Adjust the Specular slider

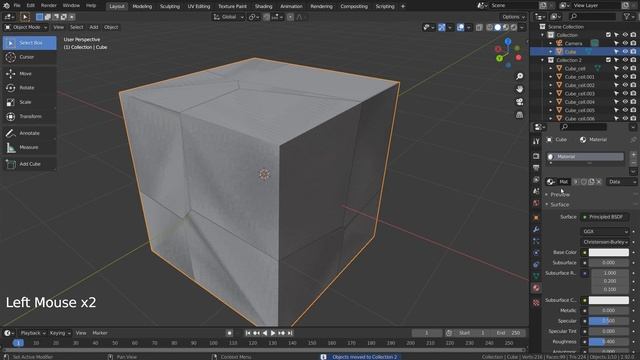pyautogui.click(x=609, y=321)
